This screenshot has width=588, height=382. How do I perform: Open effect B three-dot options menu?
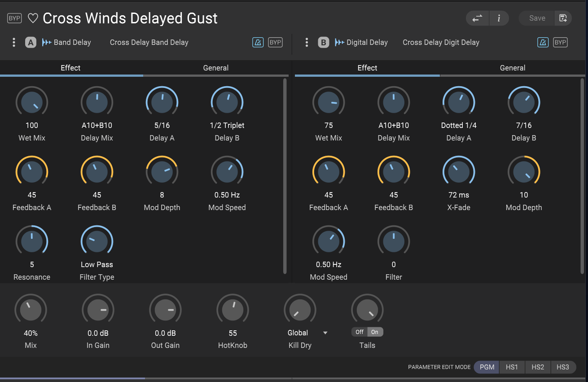point(307,43)
